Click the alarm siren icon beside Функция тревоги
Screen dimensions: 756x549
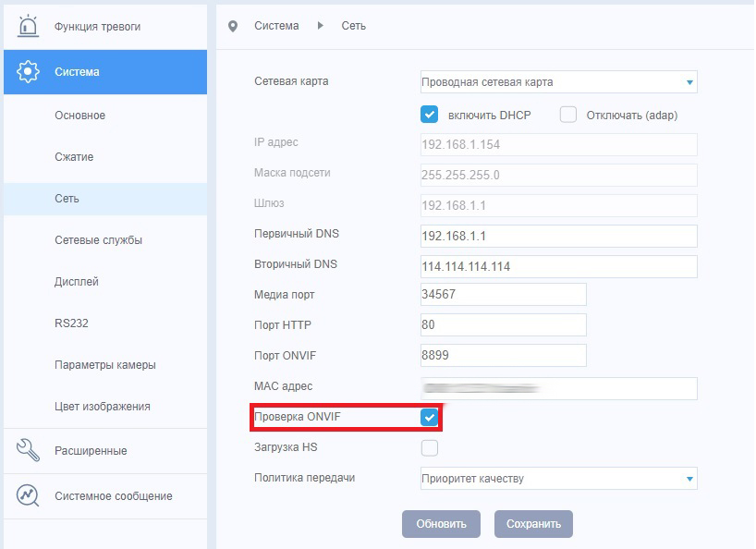pos(28,27)
